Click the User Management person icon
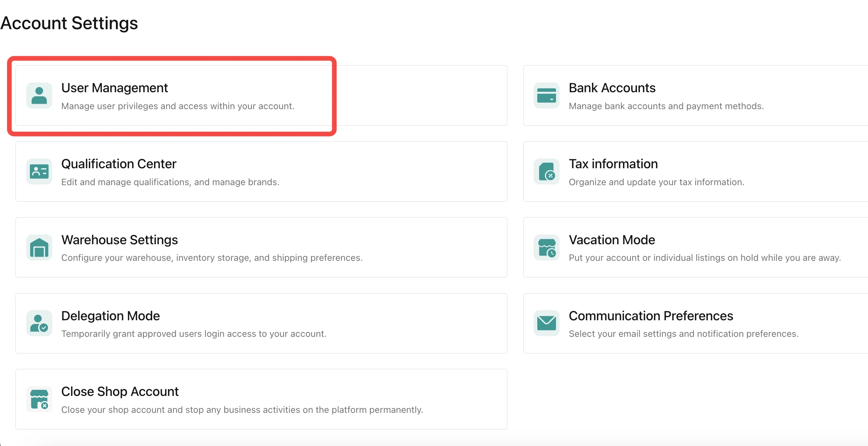The height and width of the screenshot is (446, 868). point(39,95)
